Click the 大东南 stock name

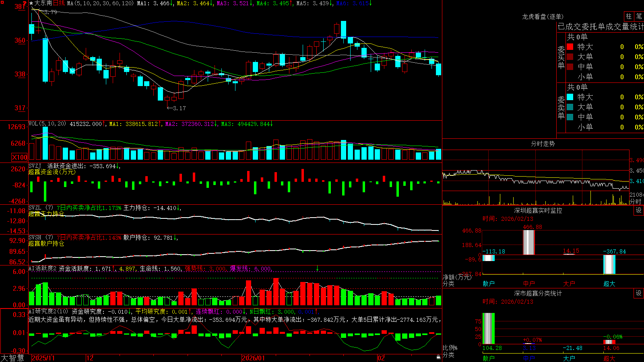pos(43,3)
